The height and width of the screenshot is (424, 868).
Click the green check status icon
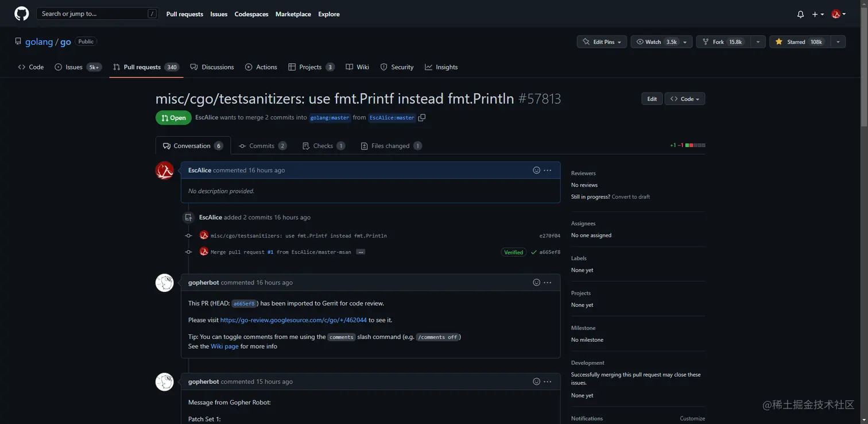click(x=534, y=252)
